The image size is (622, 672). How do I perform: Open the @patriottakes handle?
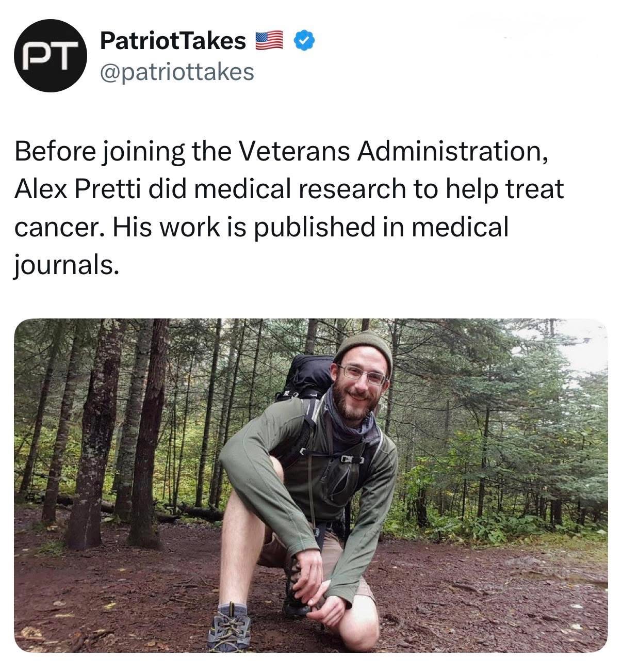(176, 72)
